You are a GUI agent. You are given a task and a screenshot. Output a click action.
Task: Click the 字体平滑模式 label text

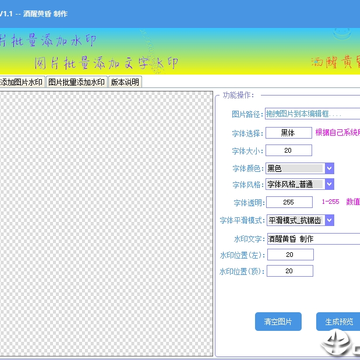pyautogui.click(x=242, y=220)
